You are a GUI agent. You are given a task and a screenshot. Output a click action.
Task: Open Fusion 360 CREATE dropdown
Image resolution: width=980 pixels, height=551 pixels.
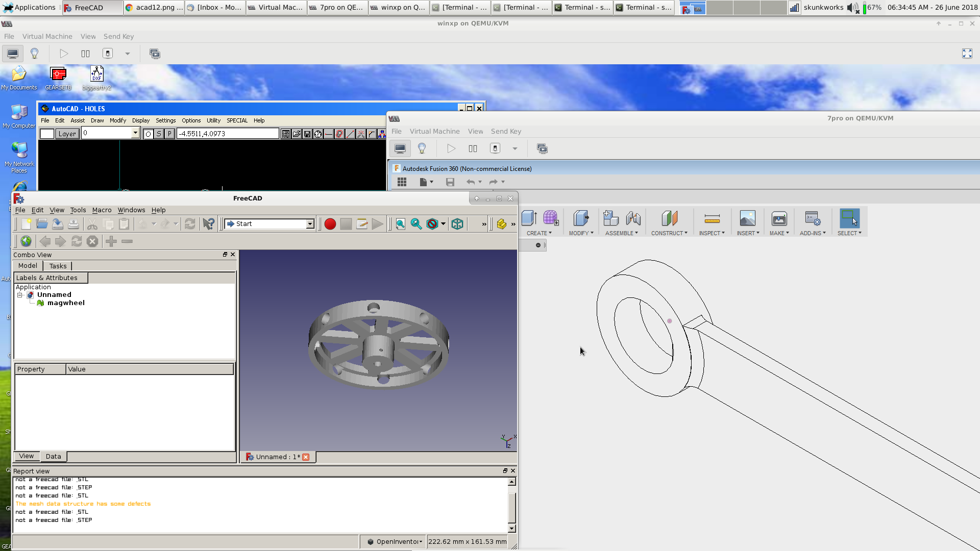pyautogui.click(x=539, y=233)
